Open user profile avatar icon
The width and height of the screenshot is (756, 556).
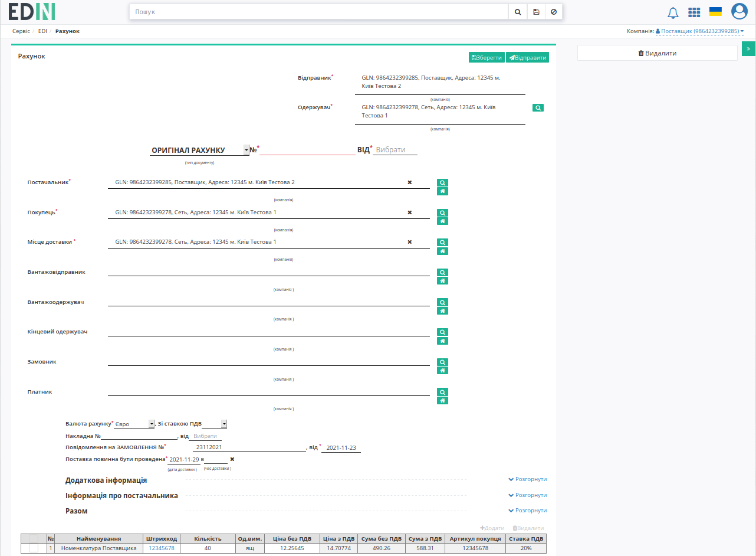pos(739,12)
